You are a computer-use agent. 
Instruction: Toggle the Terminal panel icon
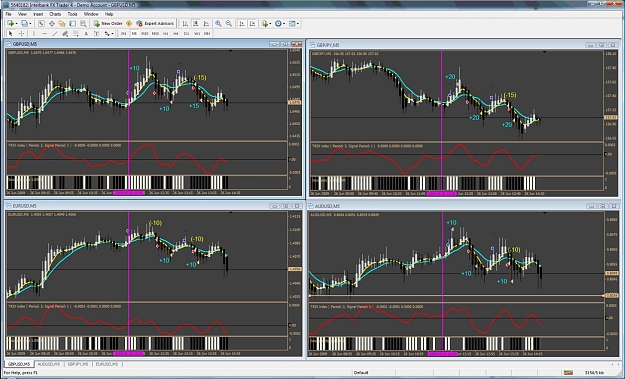tap(73, 24)
